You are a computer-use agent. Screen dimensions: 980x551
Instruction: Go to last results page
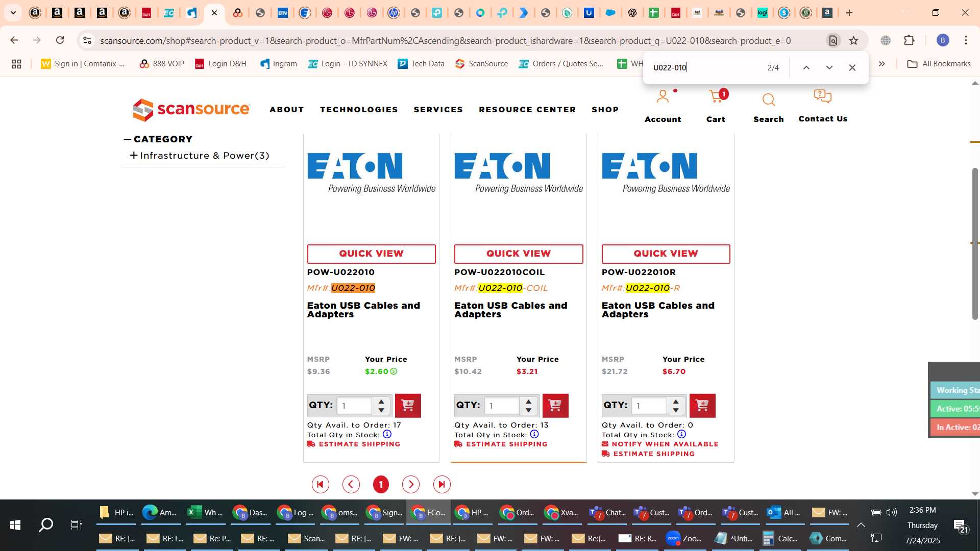click(442, 484)
